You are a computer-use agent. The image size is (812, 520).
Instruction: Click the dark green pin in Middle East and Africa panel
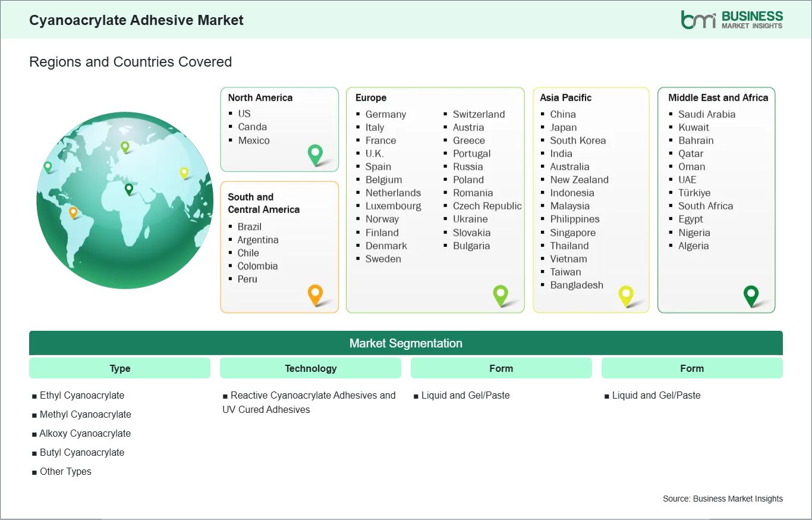point(751,295)
